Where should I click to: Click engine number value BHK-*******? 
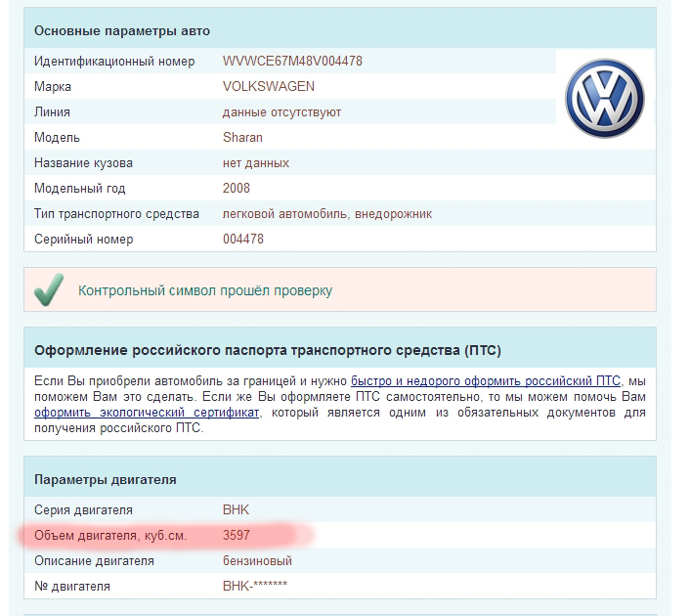pyautogui.click(x=255, y=586)
